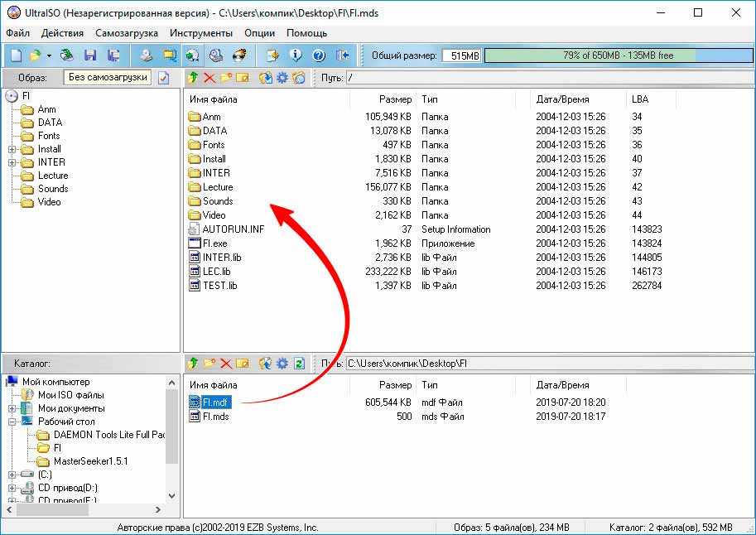The width and height of the screenshot is (756, 535).
Task: Click the red X delete icon above image list
Action: [x=209, y=78]
